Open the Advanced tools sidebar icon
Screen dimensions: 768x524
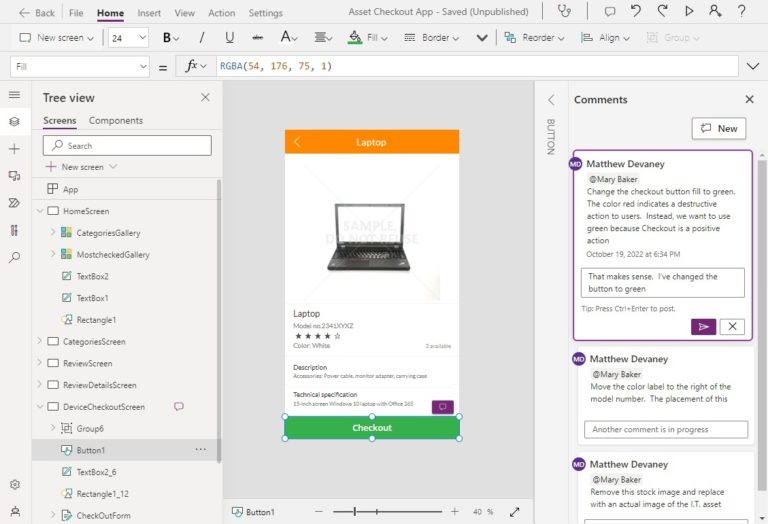click(15, 230)
